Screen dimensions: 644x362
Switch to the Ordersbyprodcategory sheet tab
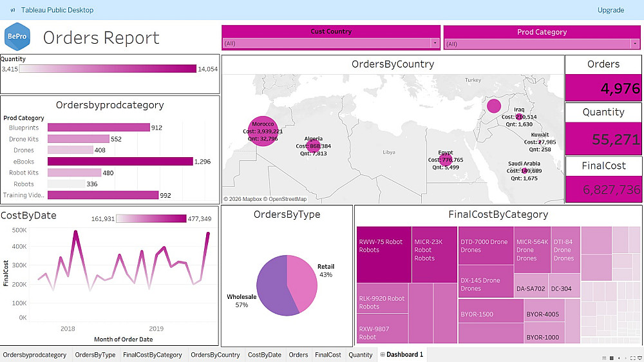pos(35,355)
